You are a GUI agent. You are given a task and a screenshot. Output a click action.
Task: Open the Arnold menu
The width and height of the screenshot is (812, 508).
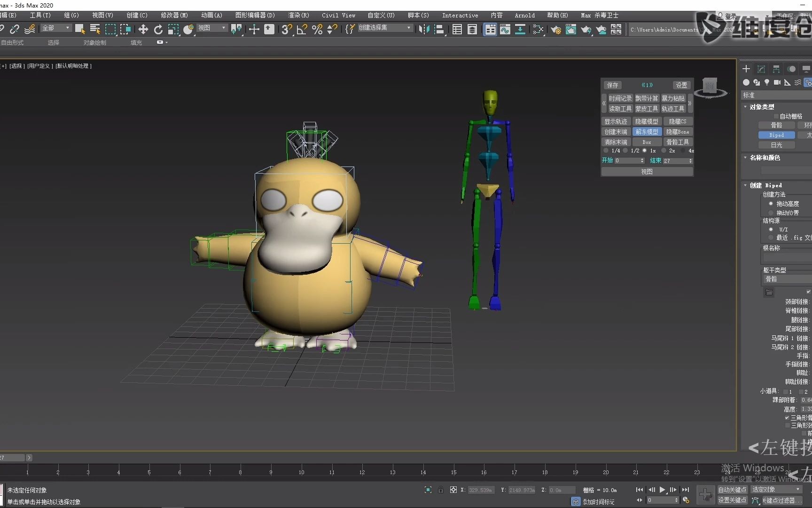524,15
